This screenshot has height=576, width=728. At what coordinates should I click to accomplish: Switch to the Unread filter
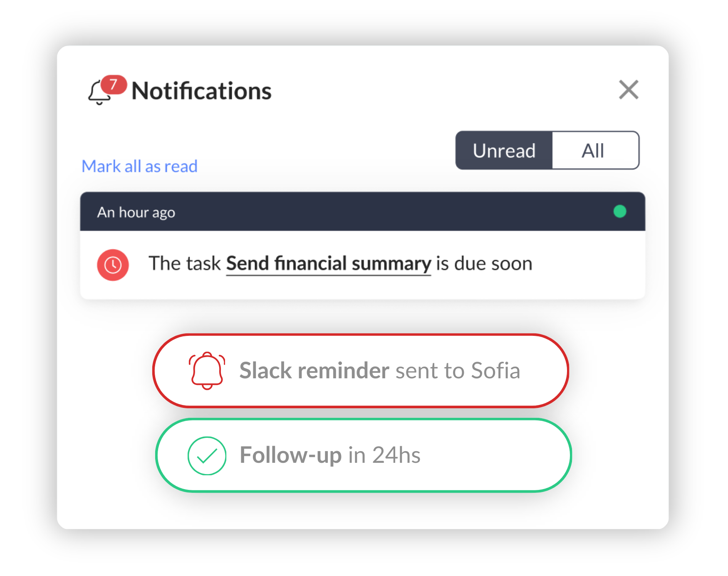tap(504, 151)
